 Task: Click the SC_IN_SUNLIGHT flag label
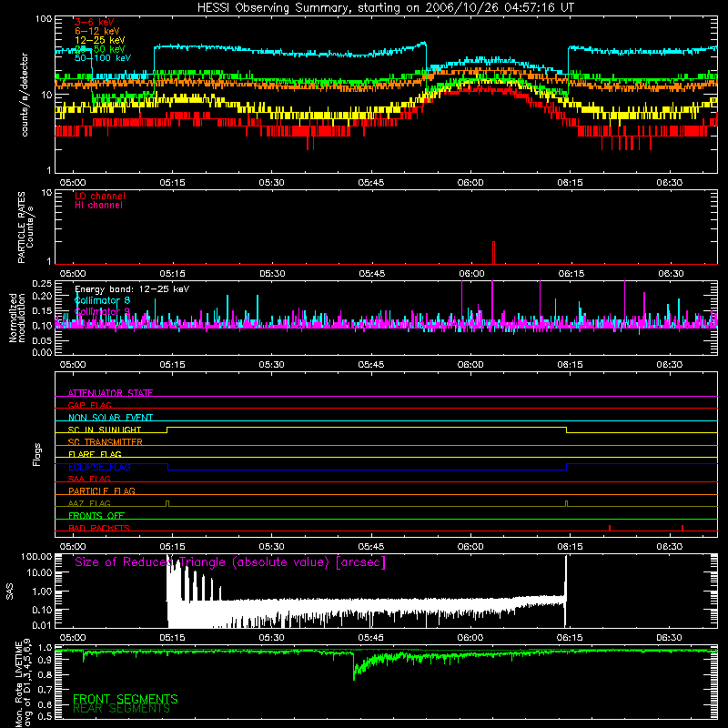tap(105, 430)
